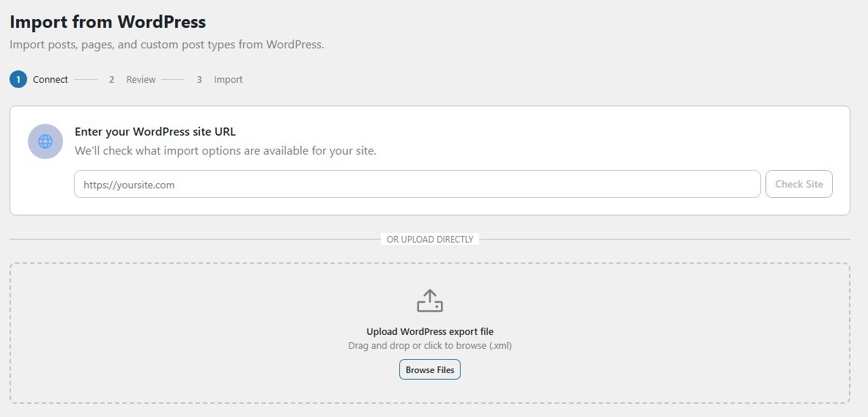Click the upload tray icon in drop zone
The image size is (868, 417).
point(429,300)
